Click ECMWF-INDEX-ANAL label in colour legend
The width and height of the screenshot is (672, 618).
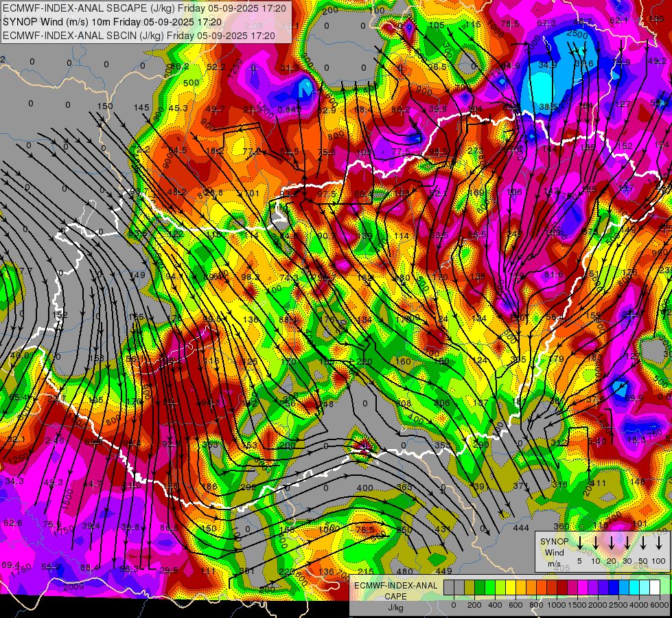(395, 586)
